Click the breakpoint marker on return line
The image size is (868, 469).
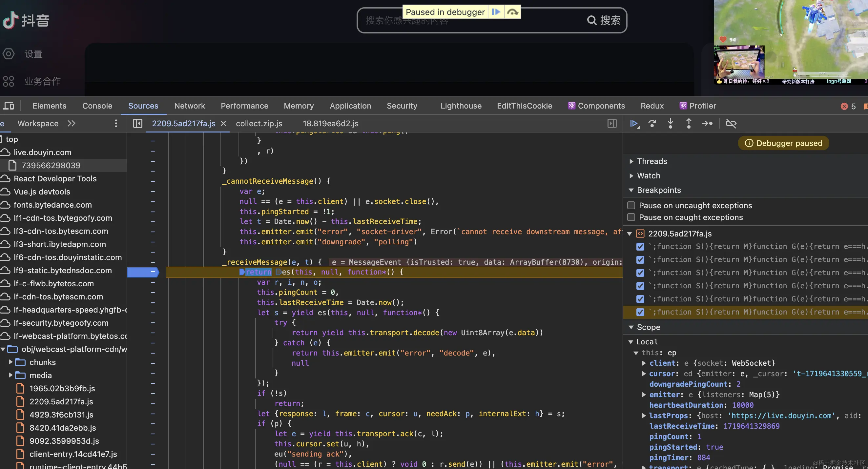[x=144, y=272]
